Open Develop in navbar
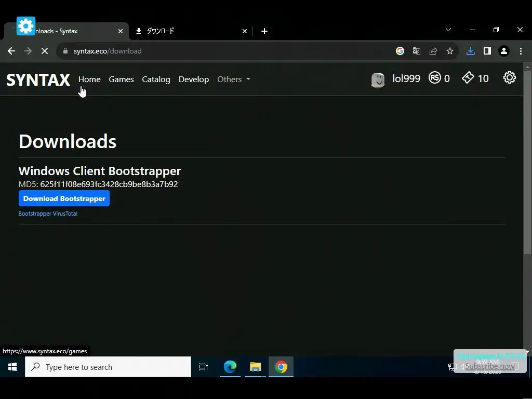This screenshot has height=399, width=532. pyautogui.click(x=194, y=79)
